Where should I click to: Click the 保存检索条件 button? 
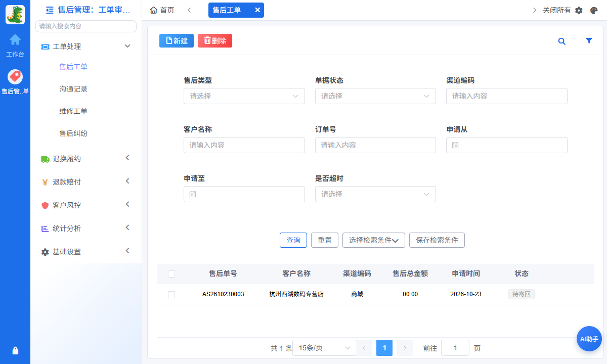437,240
